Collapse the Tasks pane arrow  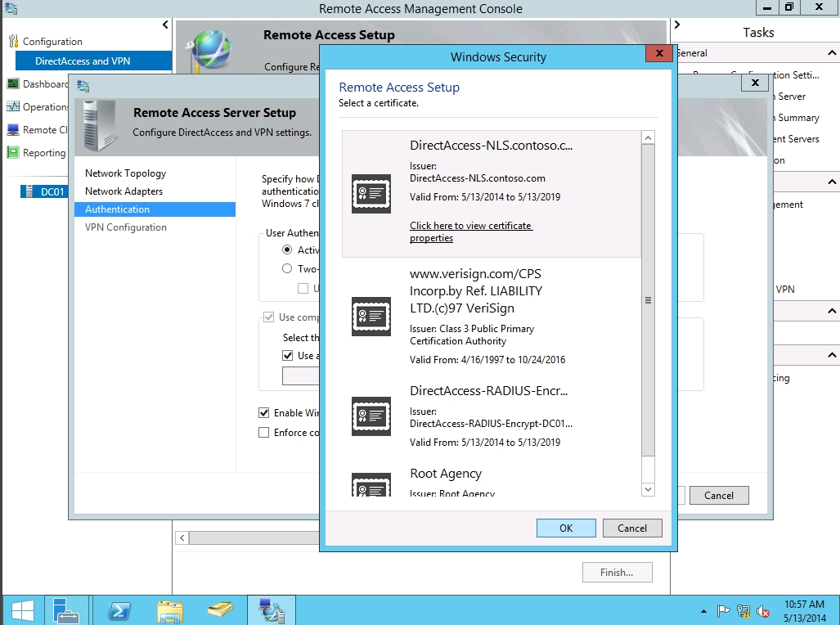677,25
